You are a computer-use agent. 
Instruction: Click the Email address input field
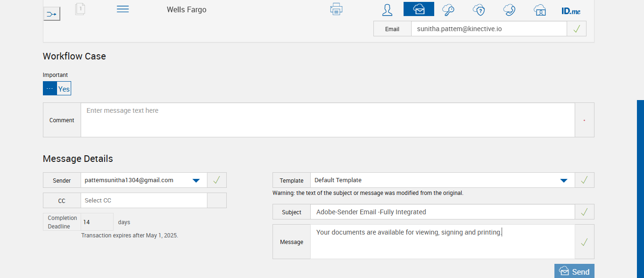pos(488,29)
